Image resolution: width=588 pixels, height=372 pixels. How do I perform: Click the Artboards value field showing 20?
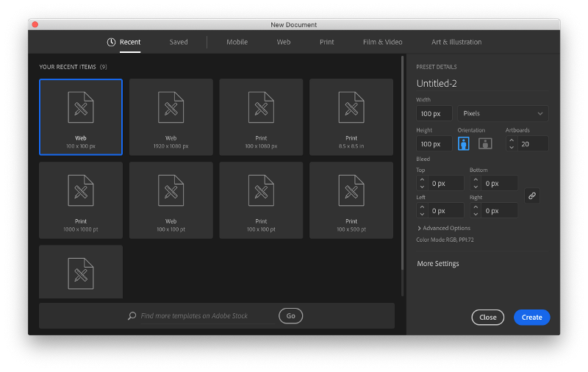[x=534, y=143]
